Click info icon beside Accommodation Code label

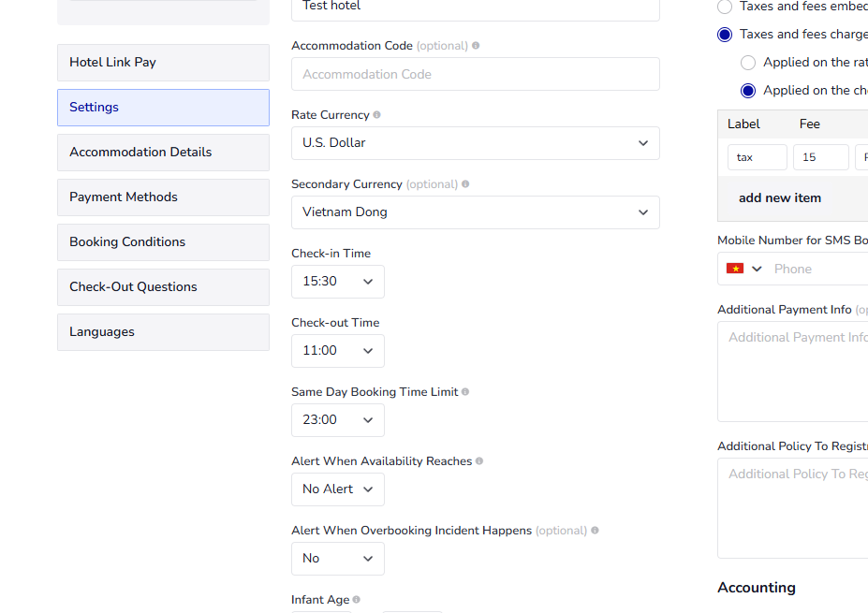476,45
